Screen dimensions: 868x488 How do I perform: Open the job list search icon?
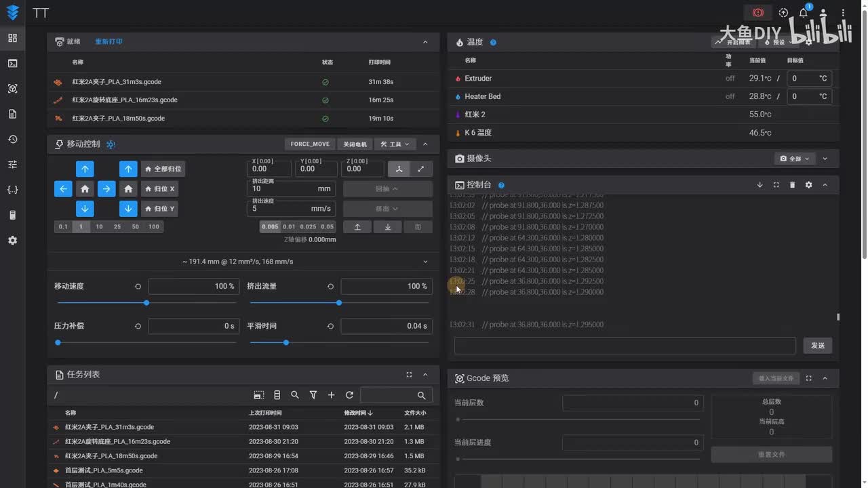(x=295, y=395)
